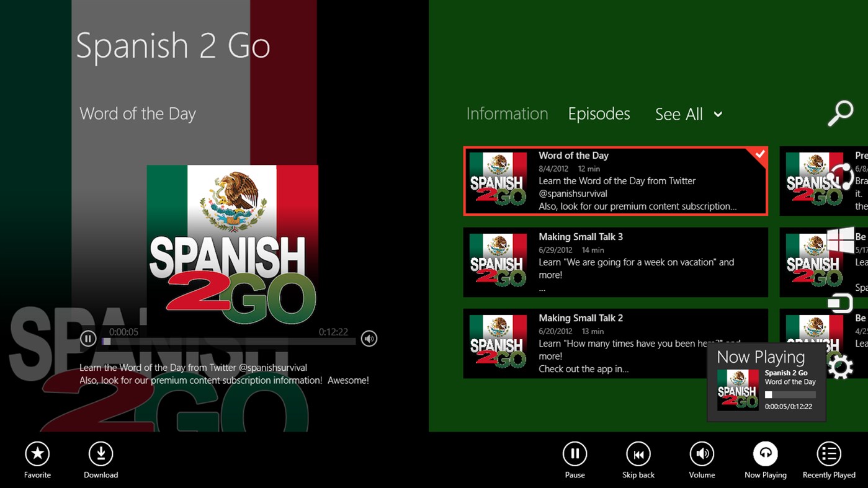This screenshot has height=488, width=868.
Task: Click the plug charm icon near the episode list
Action: click(x=843, y=303)
